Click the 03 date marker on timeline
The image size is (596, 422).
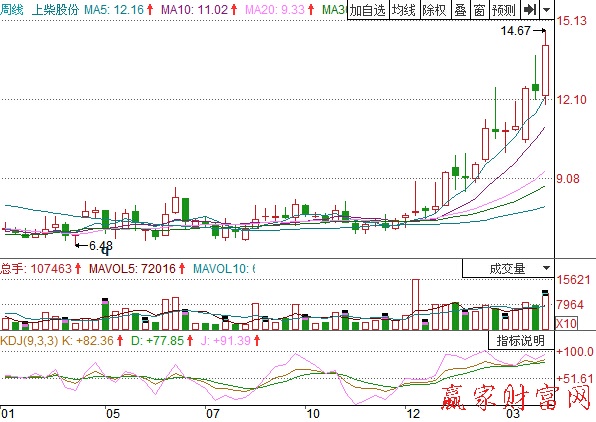[512, 414]
